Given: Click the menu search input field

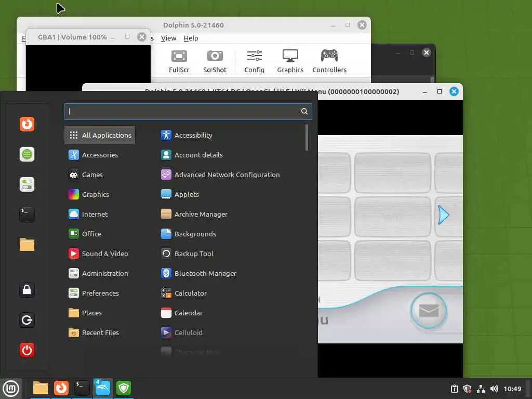Looking at the screenshot, I should [188, 111].
